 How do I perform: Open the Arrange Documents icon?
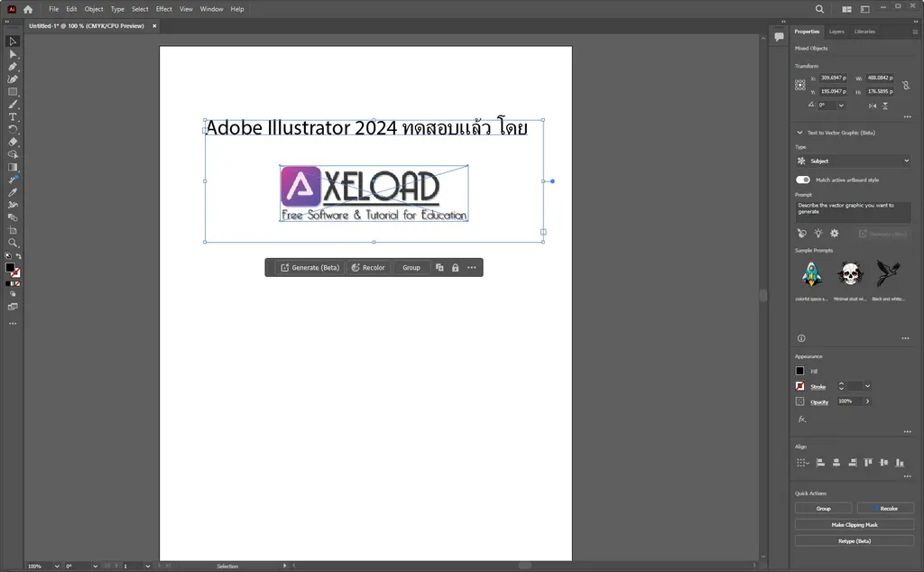[846, 9]
